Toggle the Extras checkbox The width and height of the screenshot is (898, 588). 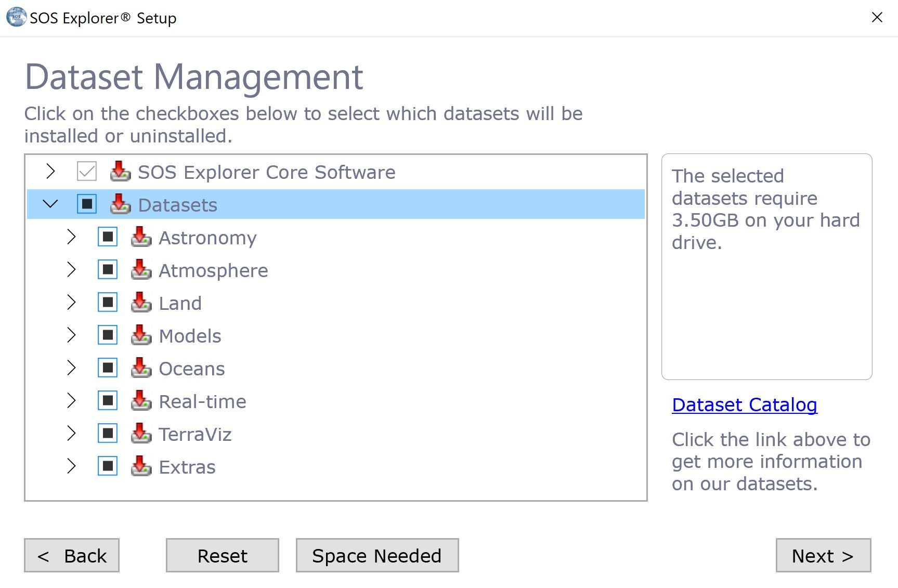108,466
